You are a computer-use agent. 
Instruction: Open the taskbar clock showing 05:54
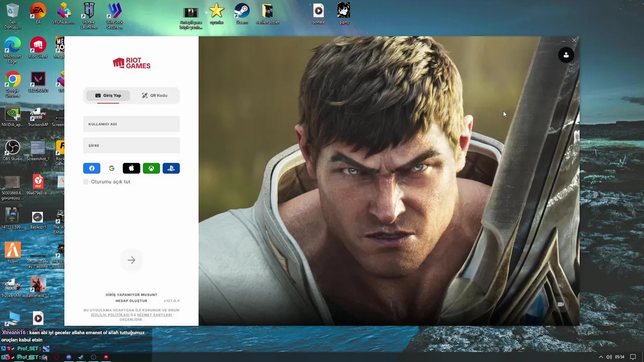pyautogui.click(x=619, y=357)
